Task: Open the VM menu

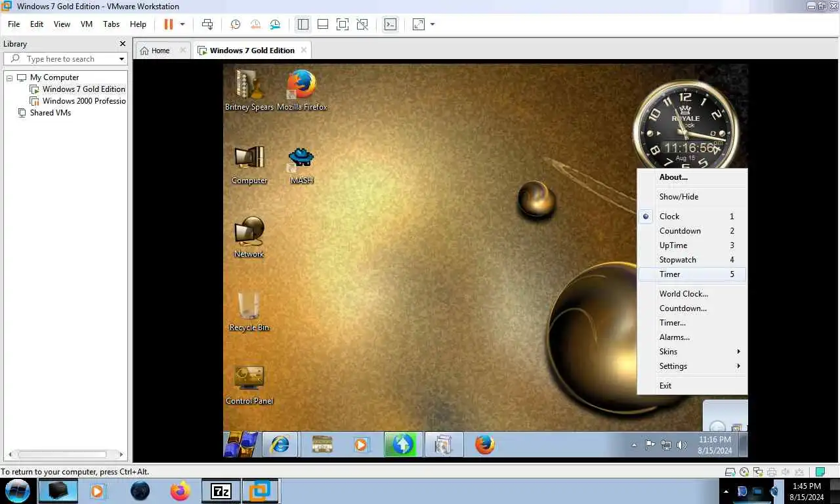Action: pos(87,24)
